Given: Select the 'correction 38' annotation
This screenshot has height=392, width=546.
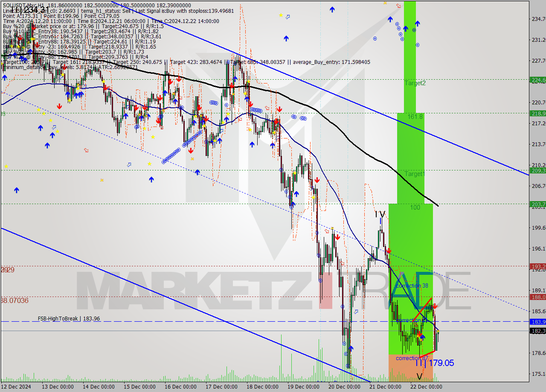Looking at the screenshot, I should 412,286.
